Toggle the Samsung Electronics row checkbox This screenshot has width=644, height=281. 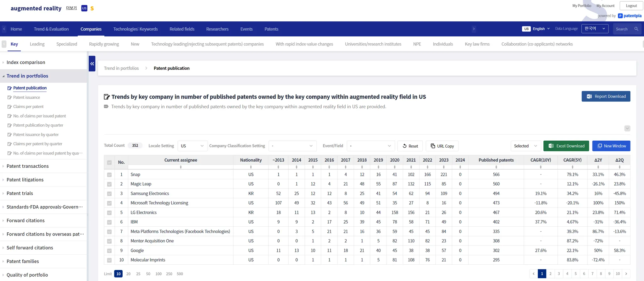coord(109,194)
